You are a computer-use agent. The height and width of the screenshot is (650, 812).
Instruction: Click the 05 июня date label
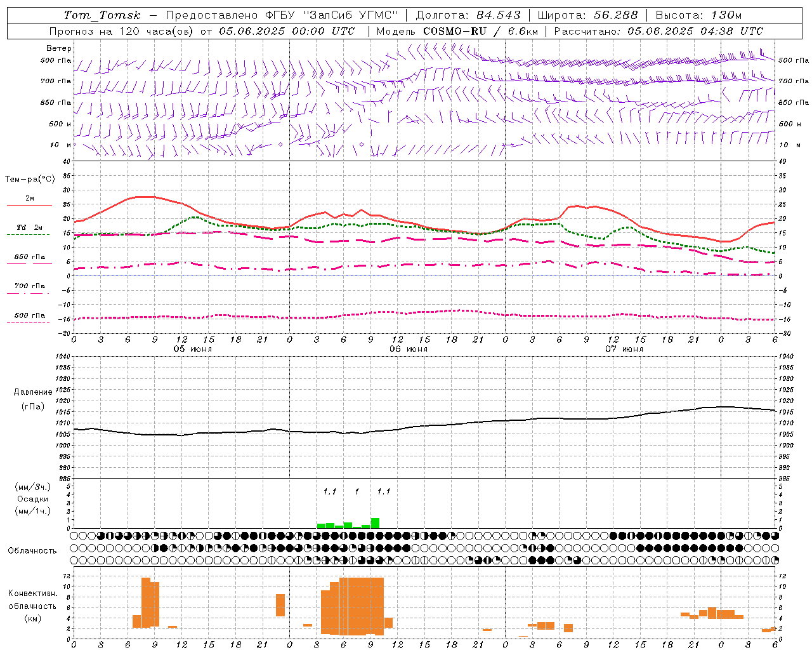click(193, 349)
